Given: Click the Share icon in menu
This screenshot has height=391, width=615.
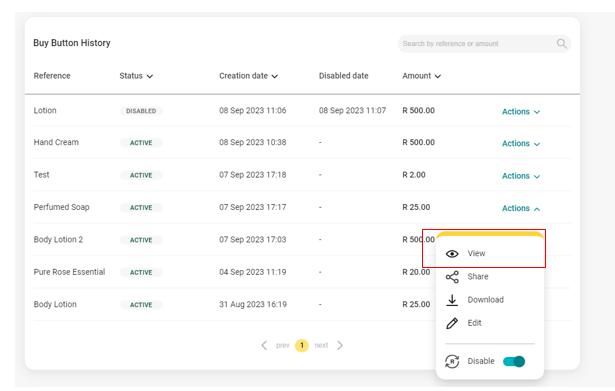Looking at the screenshot, I should tap(452, 277).
